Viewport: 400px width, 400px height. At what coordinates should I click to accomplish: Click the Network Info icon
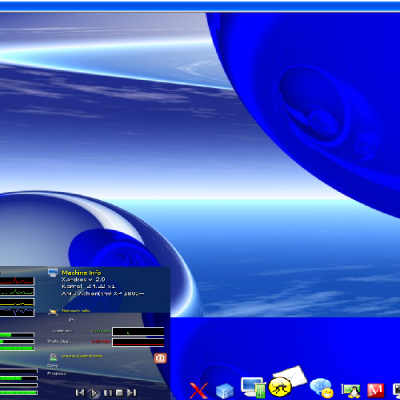tap(53, 312)
